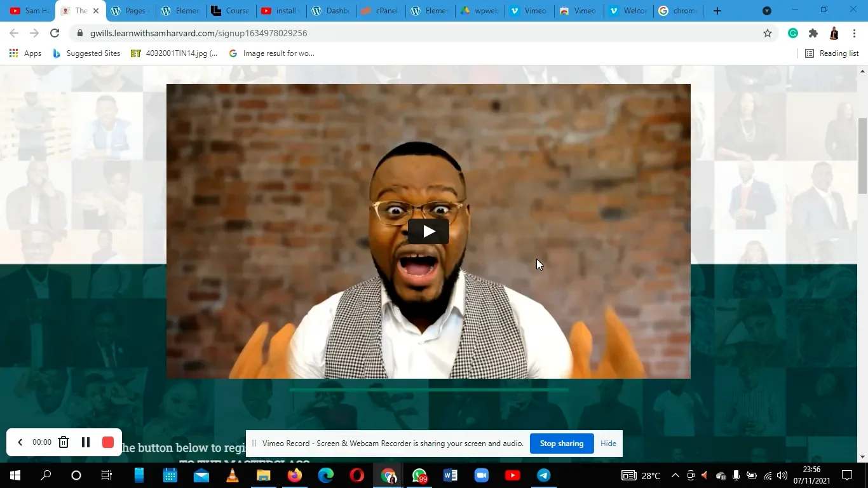This screenshot has height=488, width=868.
Task: Open the Windows notification center
Action: tap(847, 475)
